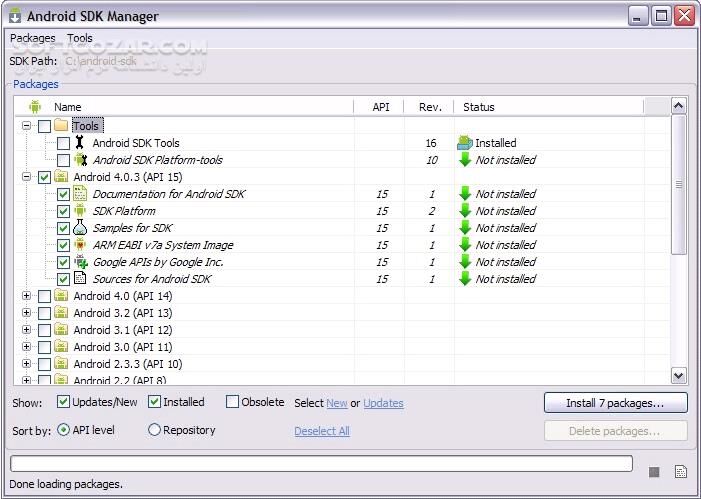Click the Installed status icon for SDK Tools
The width and height of the screenshot is (701, 499).
(x=465, y=143)
